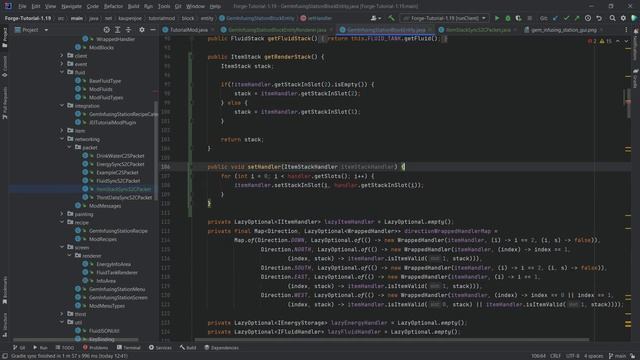The width and height of the screenshot is (640, 360).
Task: Expand the event package folder
Action: coord(62,64)
